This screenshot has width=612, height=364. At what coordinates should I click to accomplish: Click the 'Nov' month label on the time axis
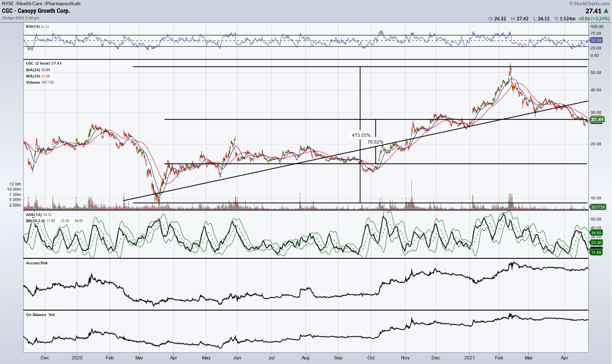tap(405, 358)
